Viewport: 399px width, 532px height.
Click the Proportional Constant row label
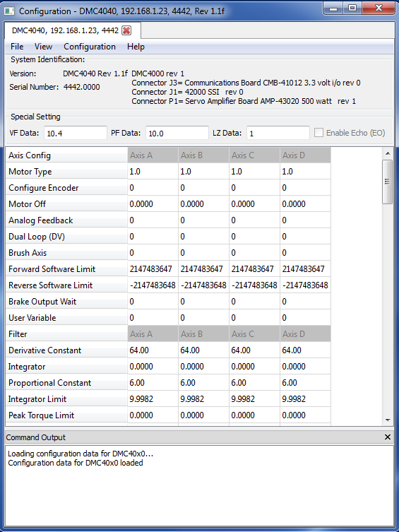click(x=66, y=383)
